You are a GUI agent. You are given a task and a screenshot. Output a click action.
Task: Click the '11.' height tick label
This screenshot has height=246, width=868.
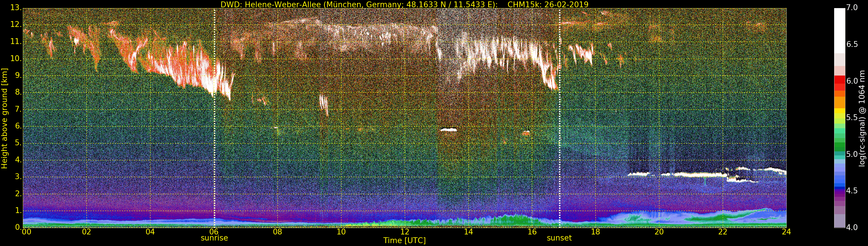(x=16, y=42)
